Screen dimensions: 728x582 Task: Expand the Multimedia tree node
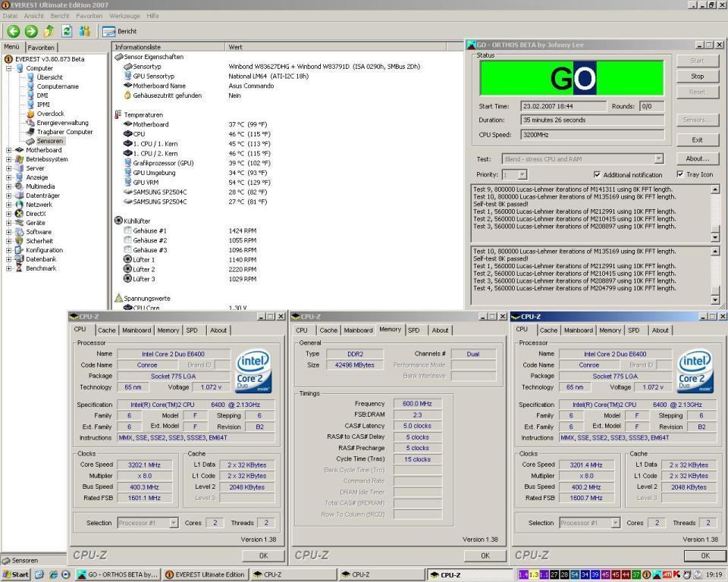pos(9,186)
